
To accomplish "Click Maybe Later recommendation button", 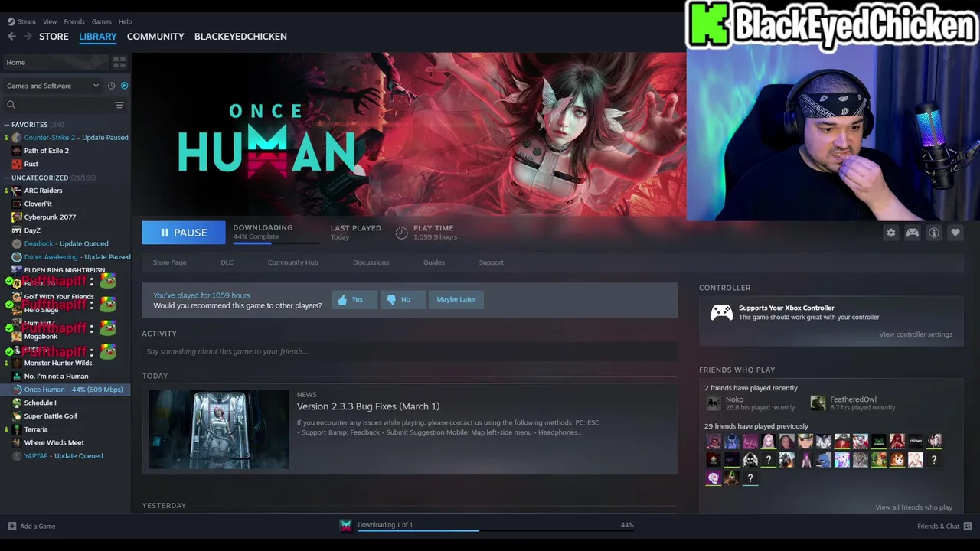I will (456, 299).
